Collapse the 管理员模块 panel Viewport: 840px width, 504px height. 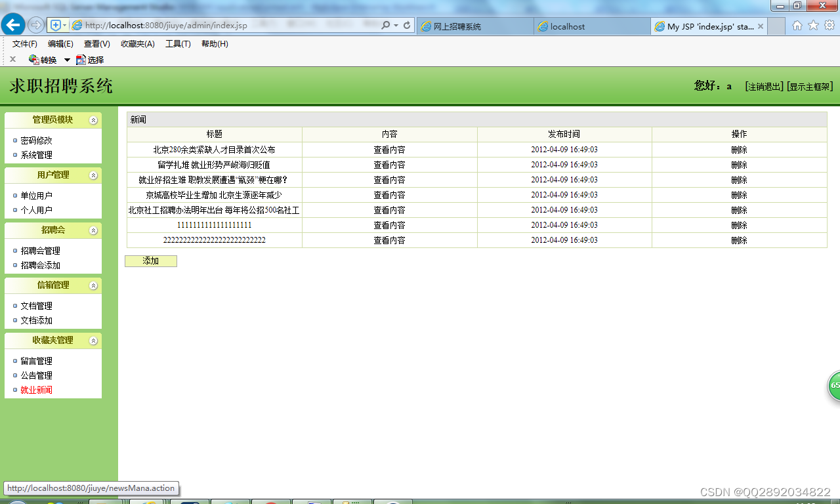(x=94, y=120)
